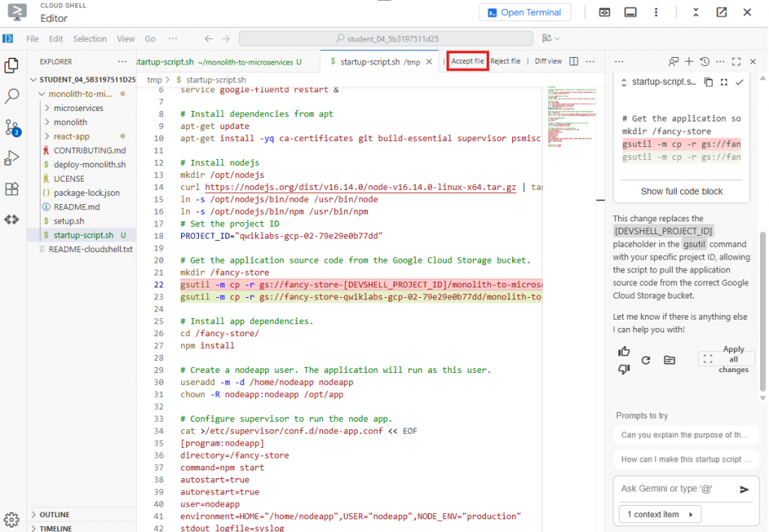
Task: Expand the 1 context item chip
Action: [660, 514]
